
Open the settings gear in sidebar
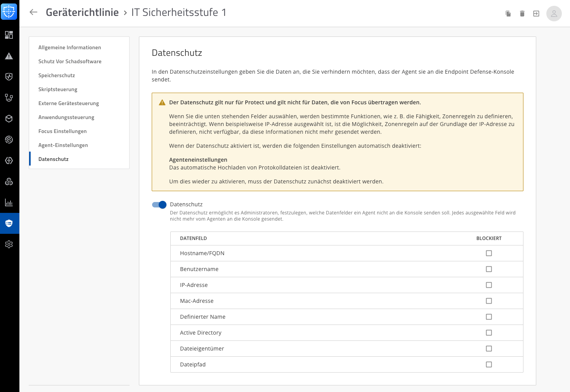pos(9,244)
